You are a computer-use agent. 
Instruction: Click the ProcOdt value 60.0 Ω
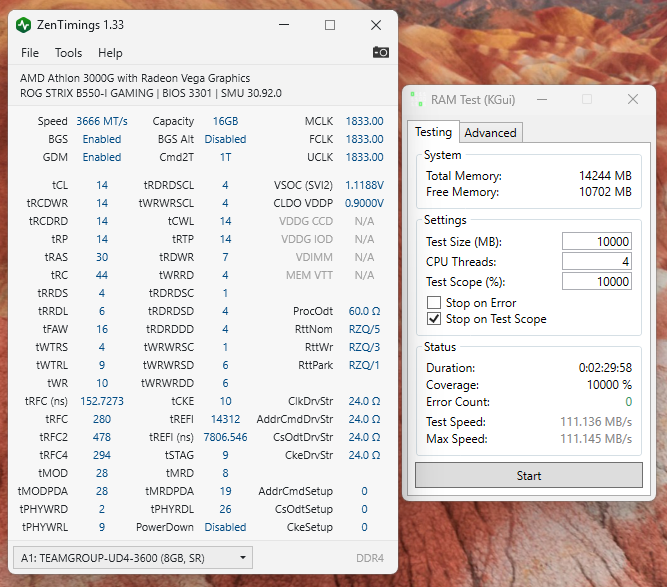coord(364,311)
